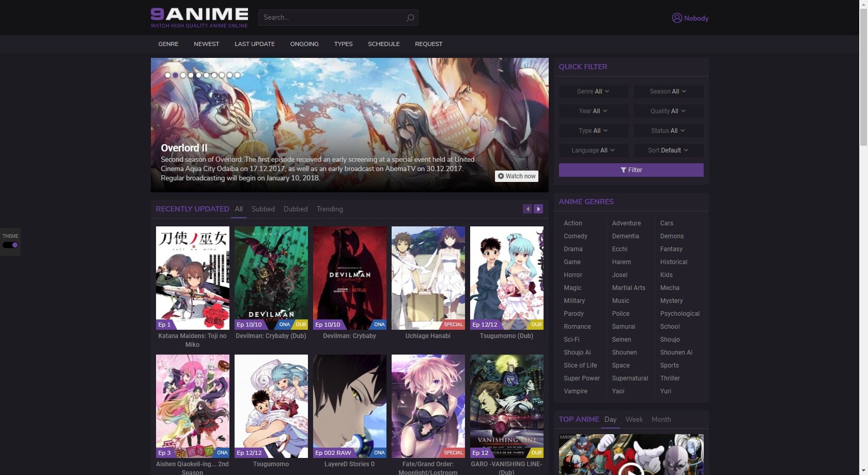The image size is (868, 475).
Task: Switch to the Dubbed tab in Recently Updated
Action: pyautogui.click(x=296, y=209)
